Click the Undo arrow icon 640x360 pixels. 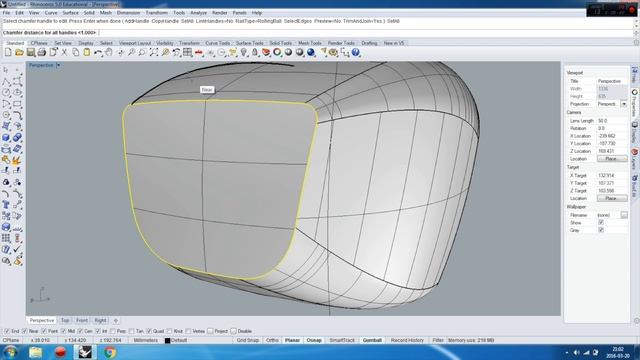pyautogui.click(x=98, y=52)
